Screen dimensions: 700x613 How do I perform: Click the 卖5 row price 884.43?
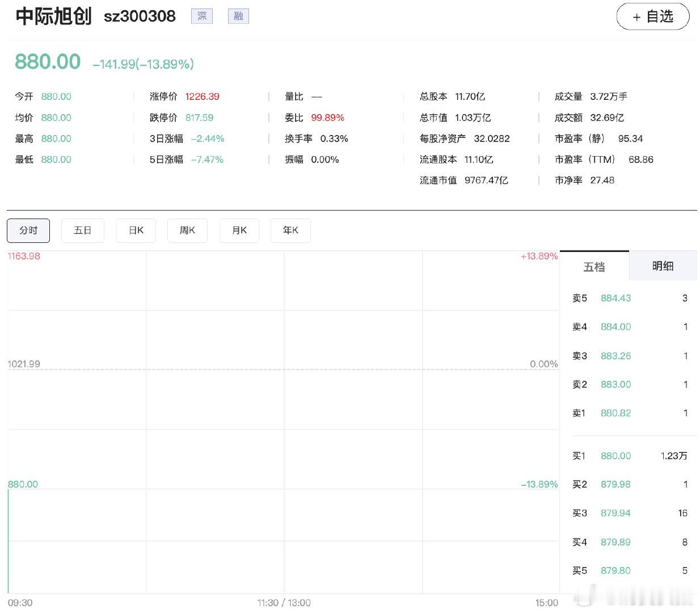(x=616, y=298)
